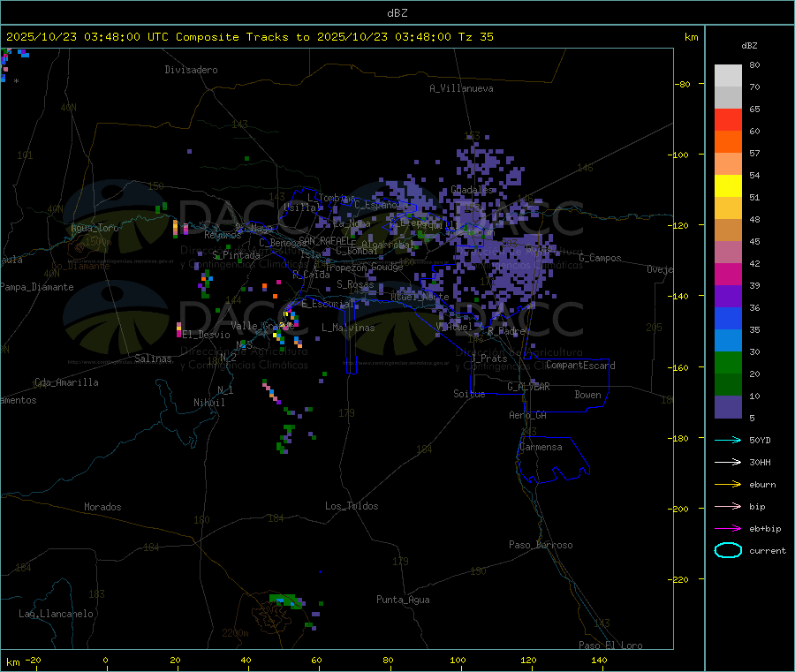795x672 pixels.
Task: Click the Guadales map label
Action: coord(472,190)
